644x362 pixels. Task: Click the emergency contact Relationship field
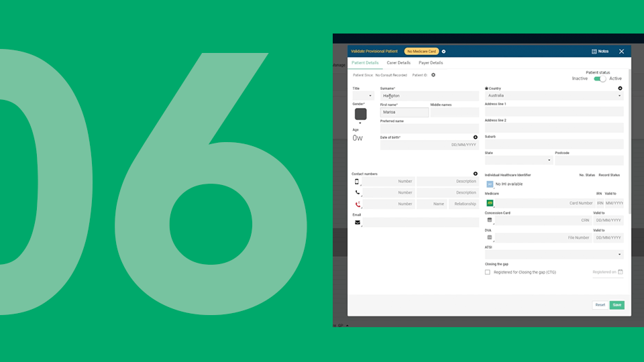[464, 204]
